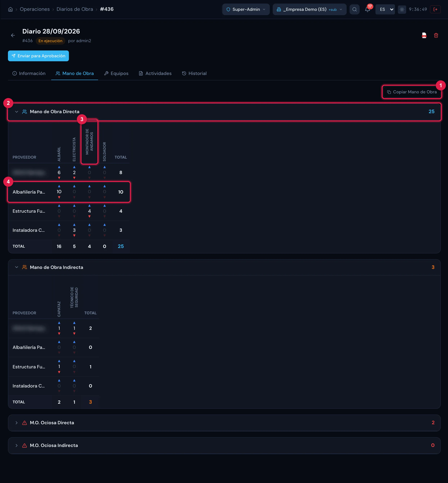Open Operaciones breadcrumb link
The height and width of the screenshot is (483, 448).
point(35,9)
